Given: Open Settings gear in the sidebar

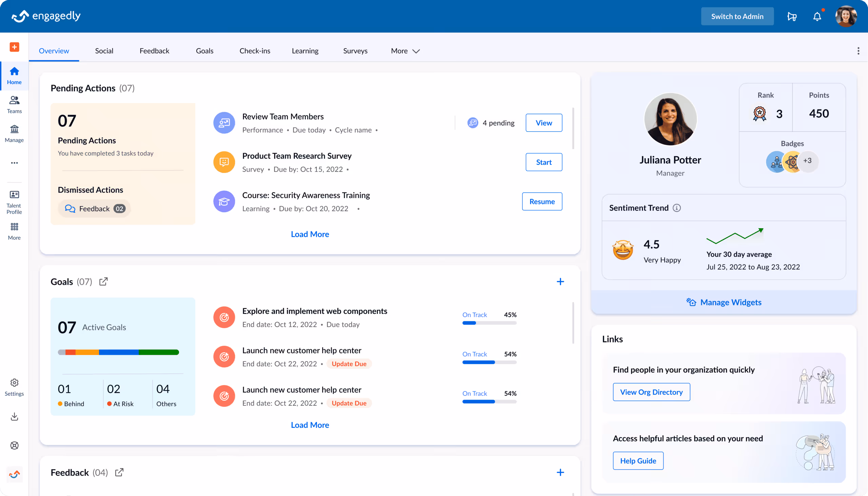Looking at the screenshot, I should (14, 387).
